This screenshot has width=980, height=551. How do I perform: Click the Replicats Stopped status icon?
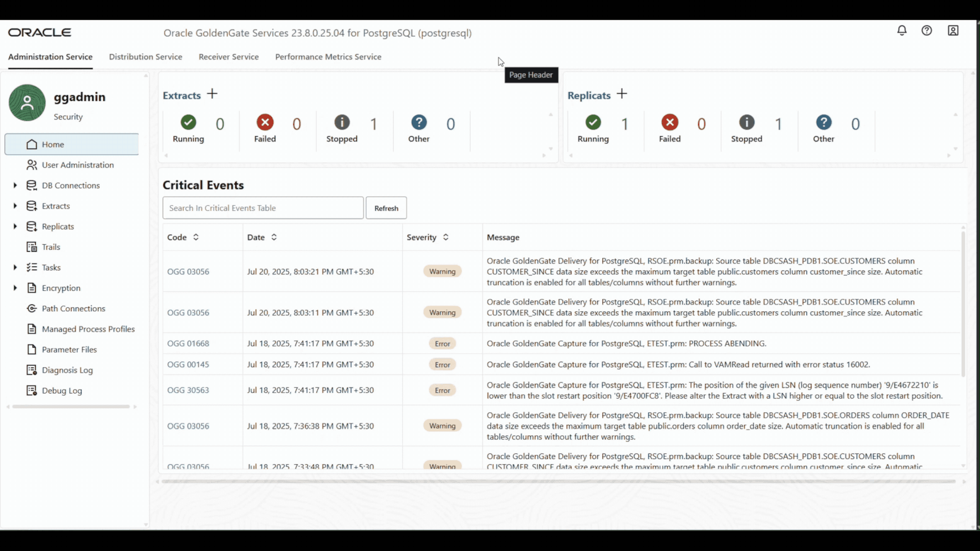(747, 122)
